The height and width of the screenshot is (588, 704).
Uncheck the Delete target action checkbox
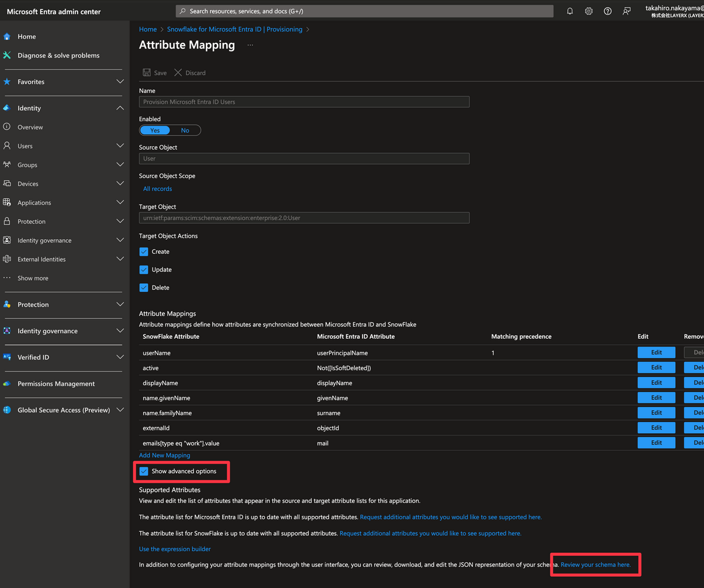click(x=144, y=288)
